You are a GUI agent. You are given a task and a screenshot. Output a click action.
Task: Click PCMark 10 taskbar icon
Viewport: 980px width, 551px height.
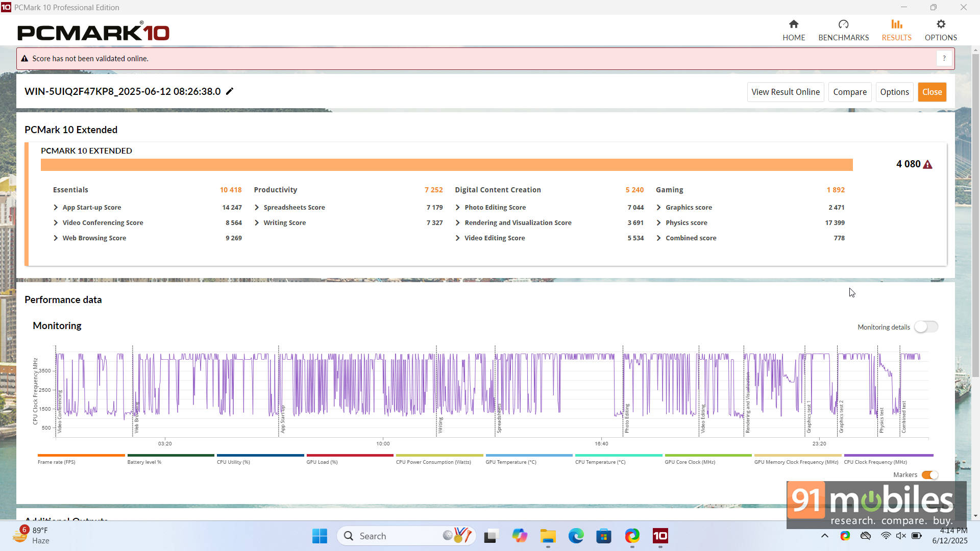[x=660, y=536]
